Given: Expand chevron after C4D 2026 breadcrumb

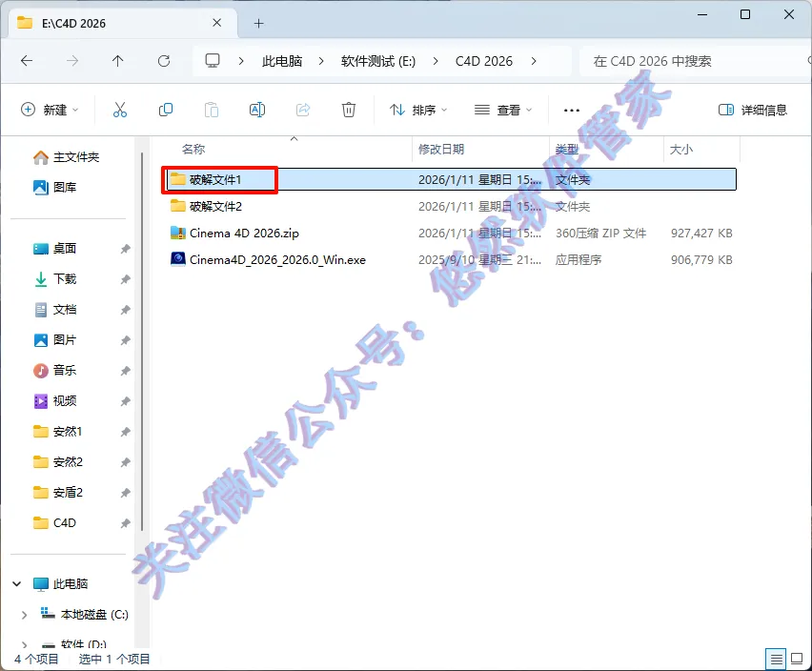Looking at the screenshot, I should (x=534, y=61).
